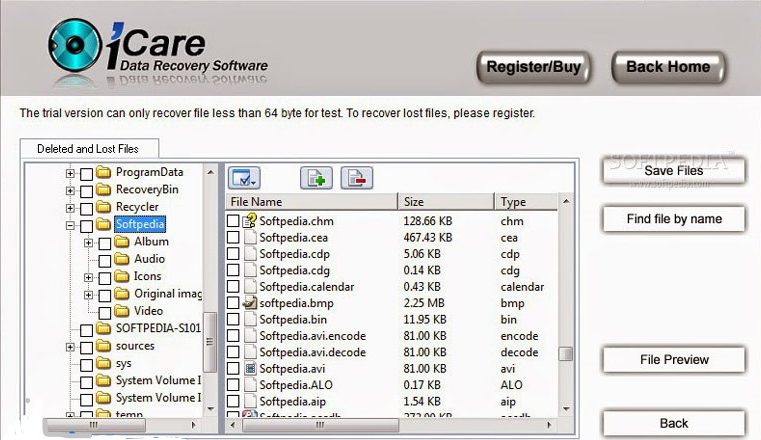Check the Softpedia.cea file checkbox
Screen dimensions: 761x440
pos(233,238)
